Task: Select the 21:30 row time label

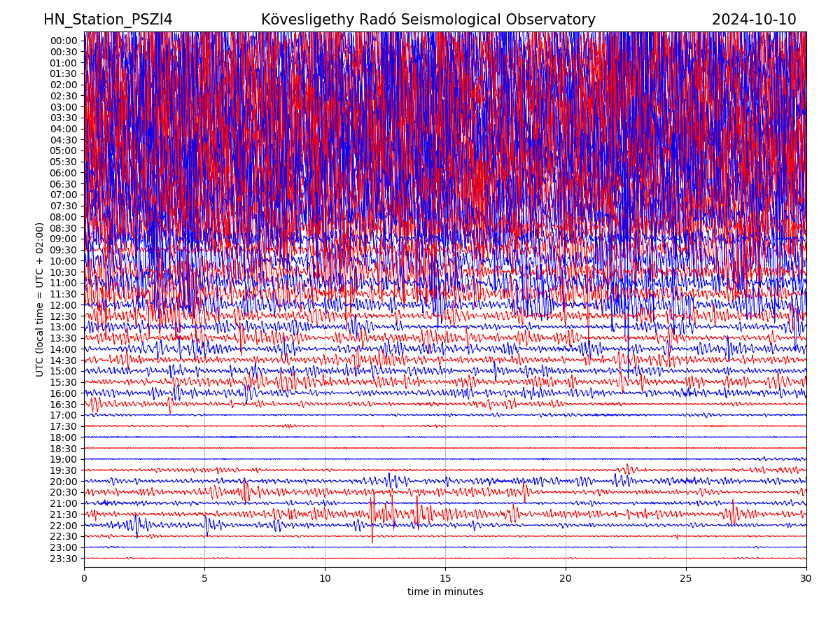Action: (63, 514)
